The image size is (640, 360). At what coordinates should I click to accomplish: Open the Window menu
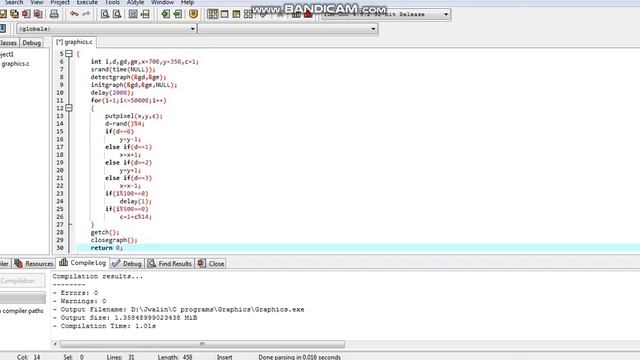tap(162, 2)
